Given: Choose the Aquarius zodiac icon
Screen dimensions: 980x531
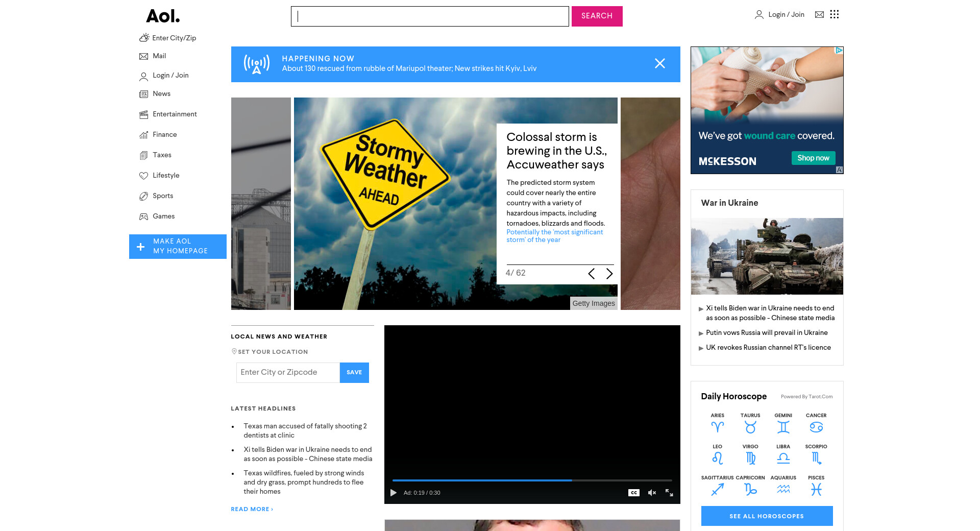Looking at the screenshot, I should pyautogui.click(x=783, y=489).
